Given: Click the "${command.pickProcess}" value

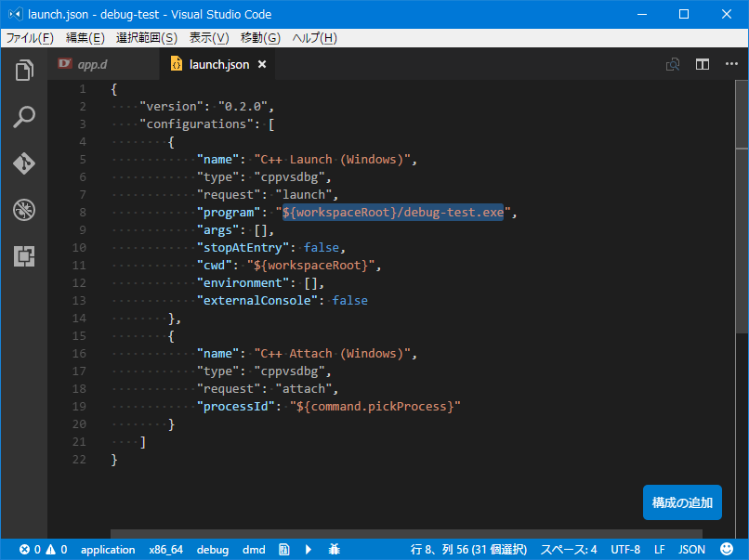Looking at the screenshot, I should click(375, 406).
